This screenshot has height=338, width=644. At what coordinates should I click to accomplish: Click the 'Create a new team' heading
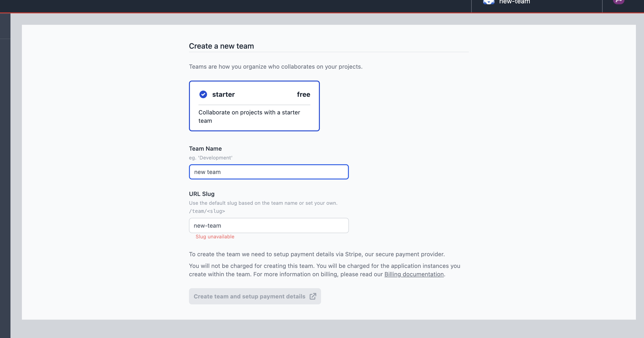[222, 46]
